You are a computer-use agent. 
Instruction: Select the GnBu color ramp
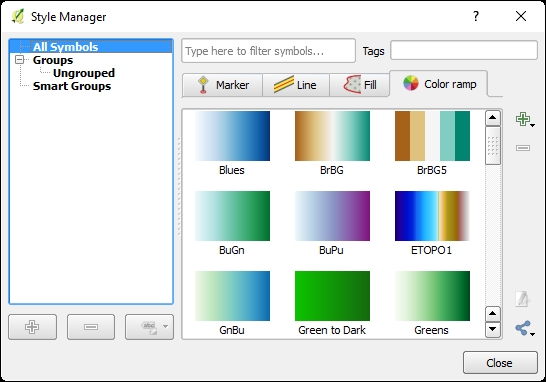click(x=232, y=303)
